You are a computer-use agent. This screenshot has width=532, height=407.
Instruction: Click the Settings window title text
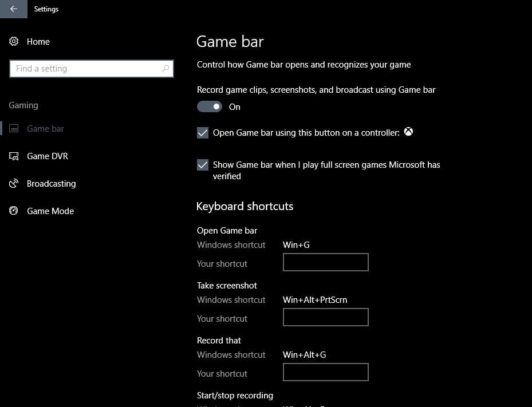pos(46,9)
